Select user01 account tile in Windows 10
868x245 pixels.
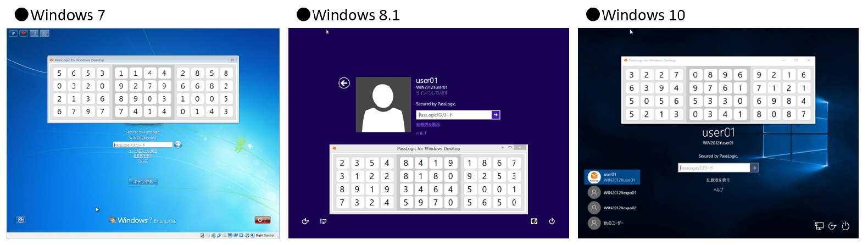[x=612, y=177]
